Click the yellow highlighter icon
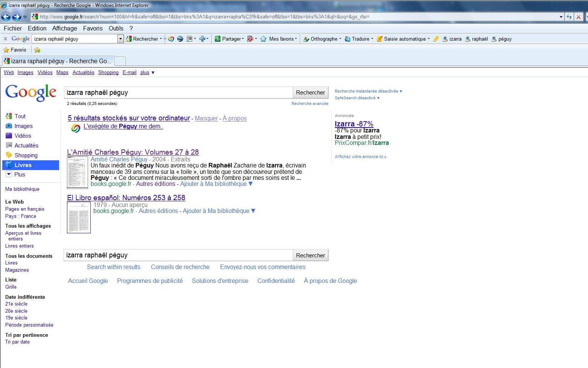 (x=436, y=39)
